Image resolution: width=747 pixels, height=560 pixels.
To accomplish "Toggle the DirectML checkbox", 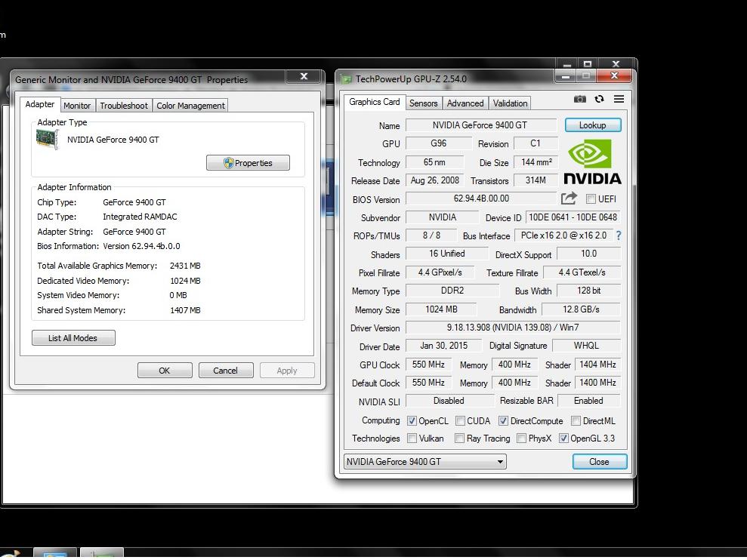I will 576,421.
